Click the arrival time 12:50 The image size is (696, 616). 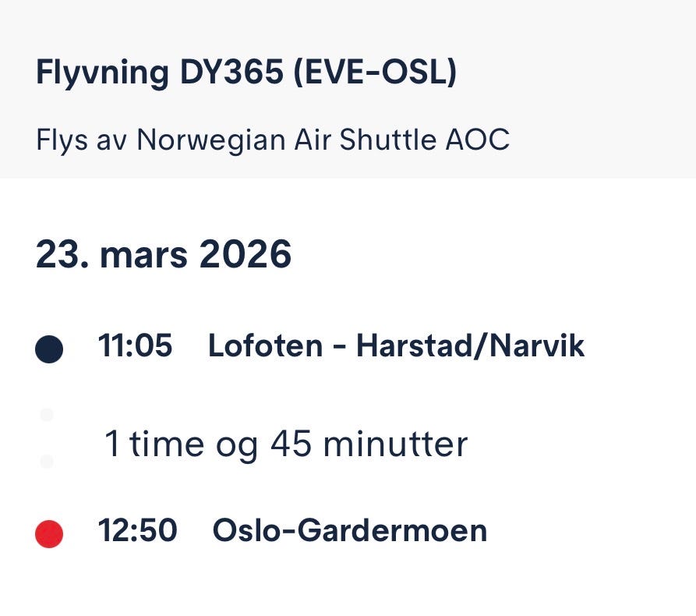(137, 530)
